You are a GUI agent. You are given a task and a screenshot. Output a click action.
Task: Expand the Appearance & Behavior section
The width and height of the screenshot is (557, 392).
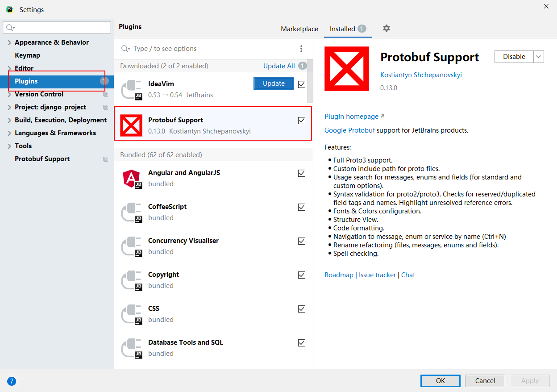coord(9,42)
